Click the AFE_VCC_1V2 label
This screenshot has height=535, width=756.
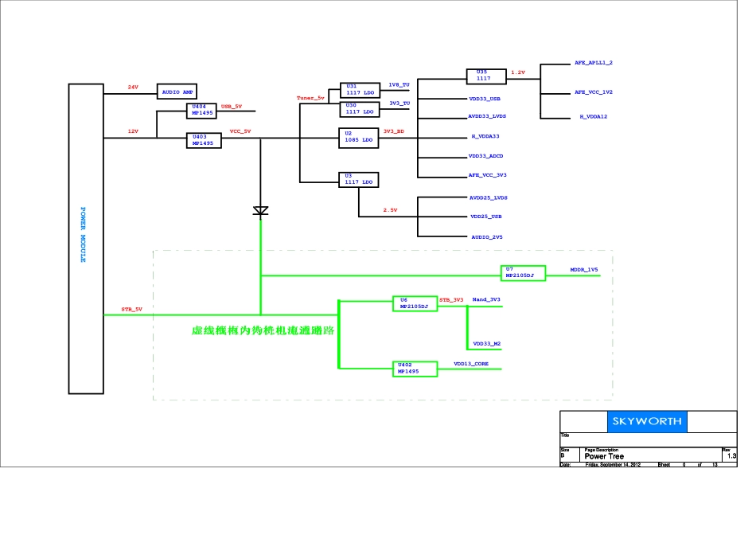[594, 92]
